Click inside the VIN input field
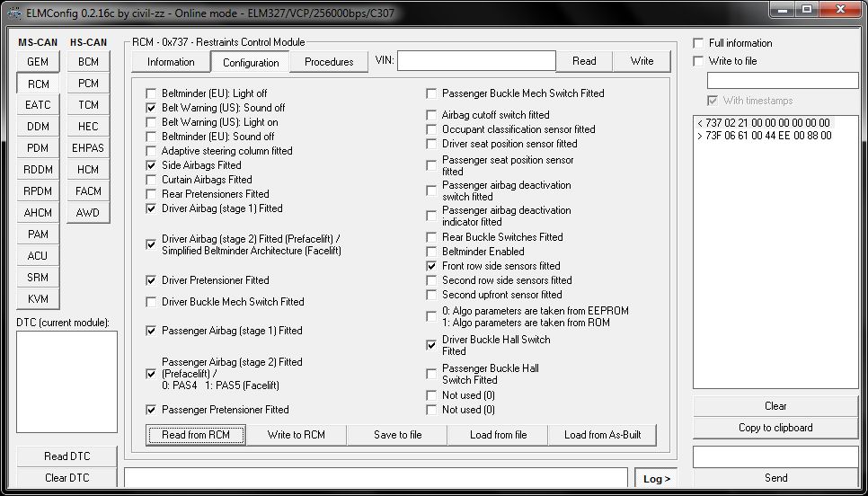The height and width of the screenshot is (496, 868). (x=476, y=61)
